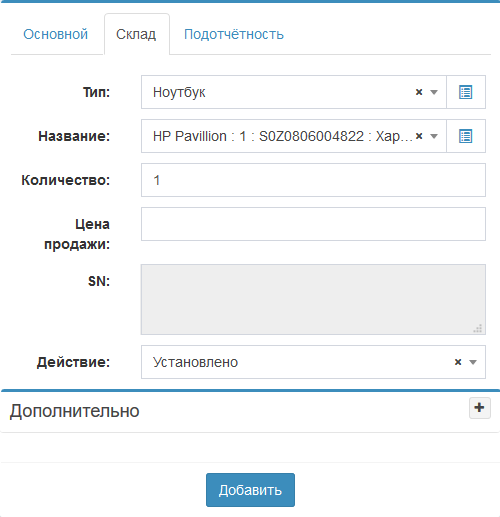Switch to the Подотчётность tab
This screenshot has height=517, width=500.
pyautogui.click(x=234, y=34)
